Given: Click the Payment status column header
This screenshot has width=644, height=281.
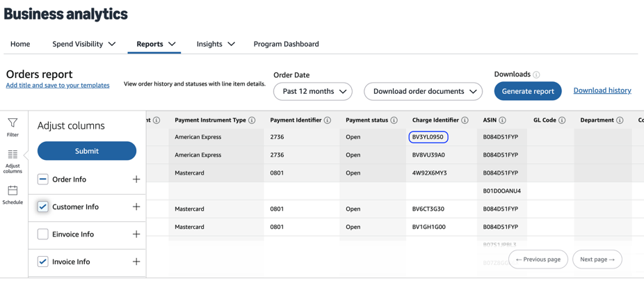Looking at the screenshot, I should click(367, 120).
